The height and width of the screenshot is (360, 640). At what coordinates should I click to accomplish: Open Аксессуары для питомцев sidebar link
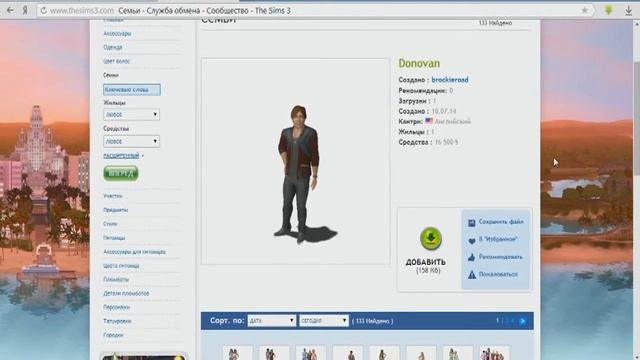(134, 252)
